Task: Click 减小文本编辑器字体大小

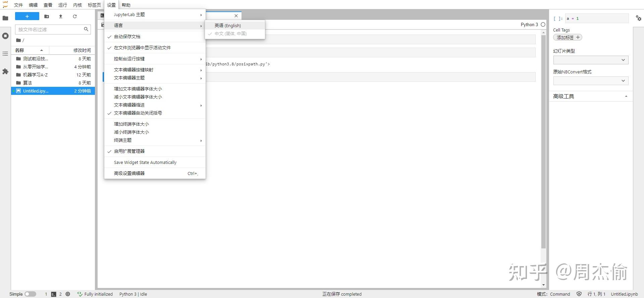Action: click(155, 97)
